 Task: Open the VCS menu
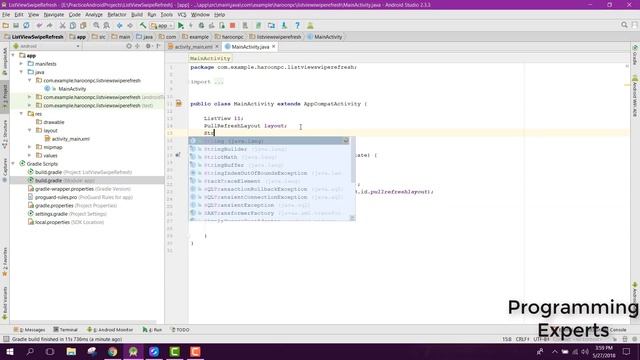coord(182,15)
